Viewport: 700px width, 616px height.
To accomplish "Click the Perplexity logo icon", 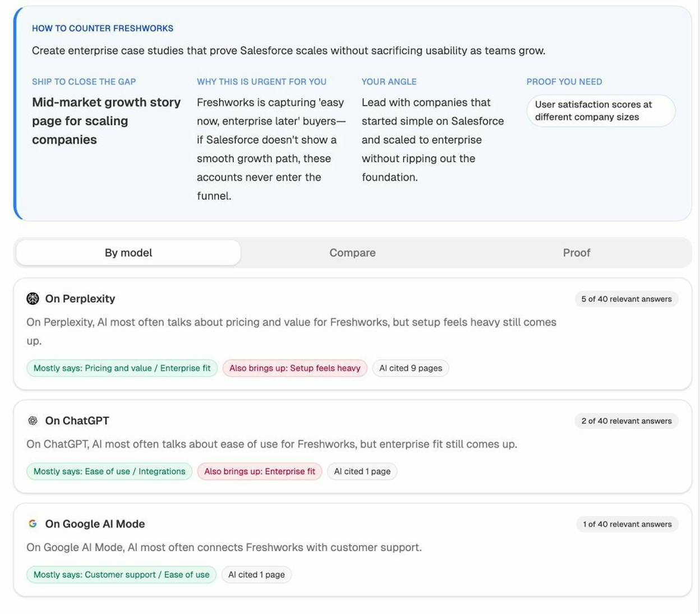I will click(33, 299).
